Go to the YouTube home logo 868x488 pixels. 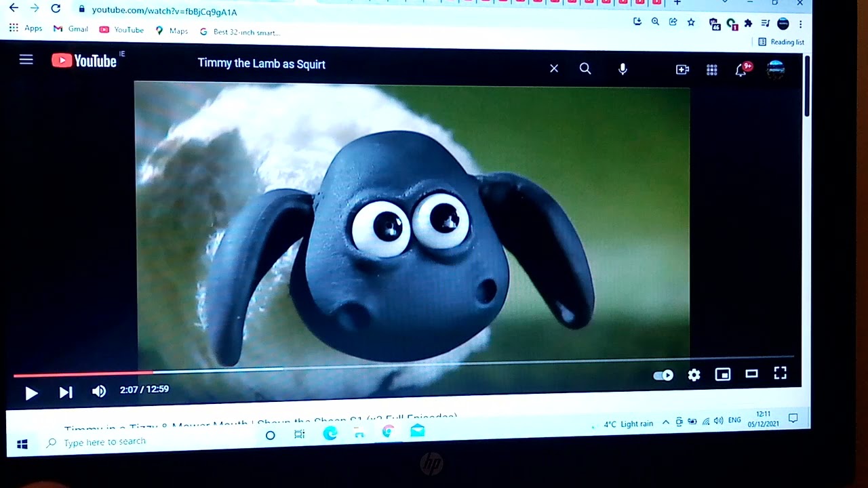(x=84, y=61)
